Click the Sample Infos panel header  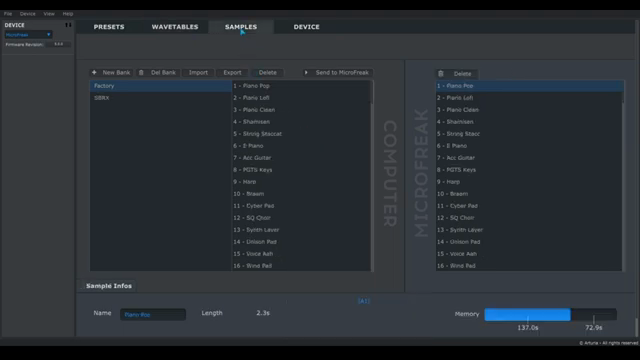(x=109, y=286)
